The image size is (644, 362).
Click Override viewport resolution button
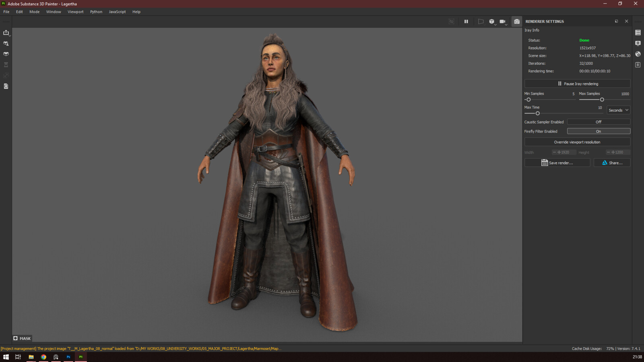click(577, 142)
